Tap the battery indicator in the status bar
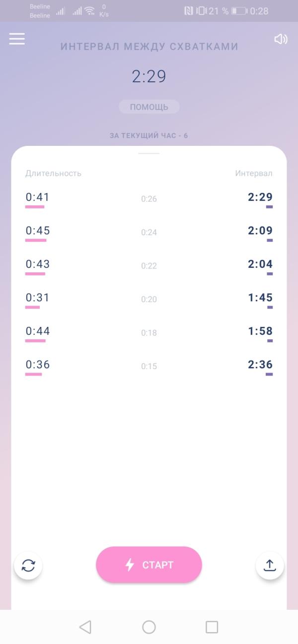This screenshot has width=298, height=644. click(239, 10)
